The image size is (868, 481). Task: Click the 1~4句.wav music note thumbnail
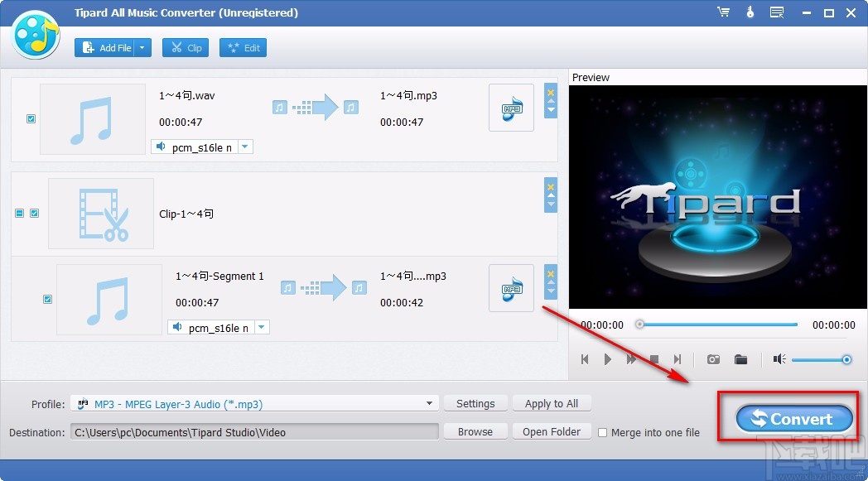tap(93, 119)
